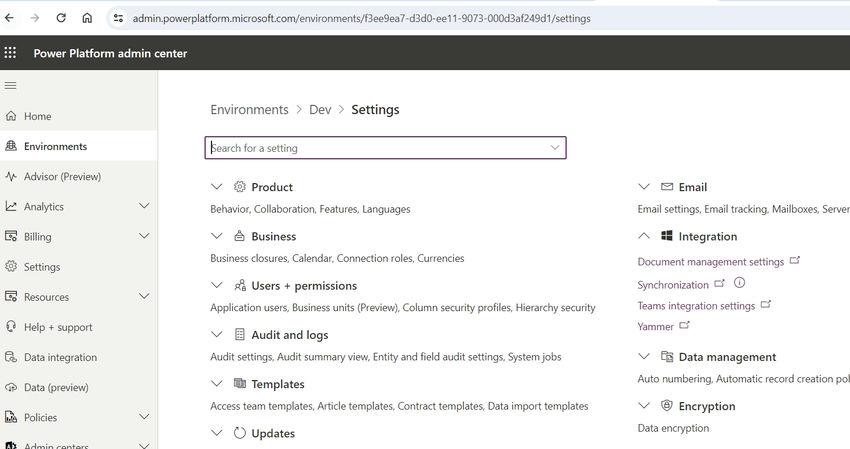
Task: Expand the Audit and logs chevron
Action: [216, 335]
